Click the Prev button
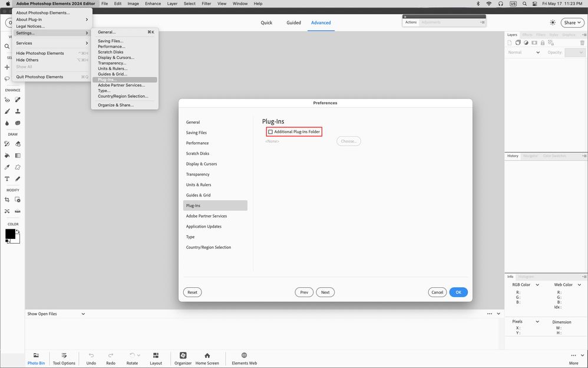588x368 pixels. pyautogui.click(x=304, y=292)
